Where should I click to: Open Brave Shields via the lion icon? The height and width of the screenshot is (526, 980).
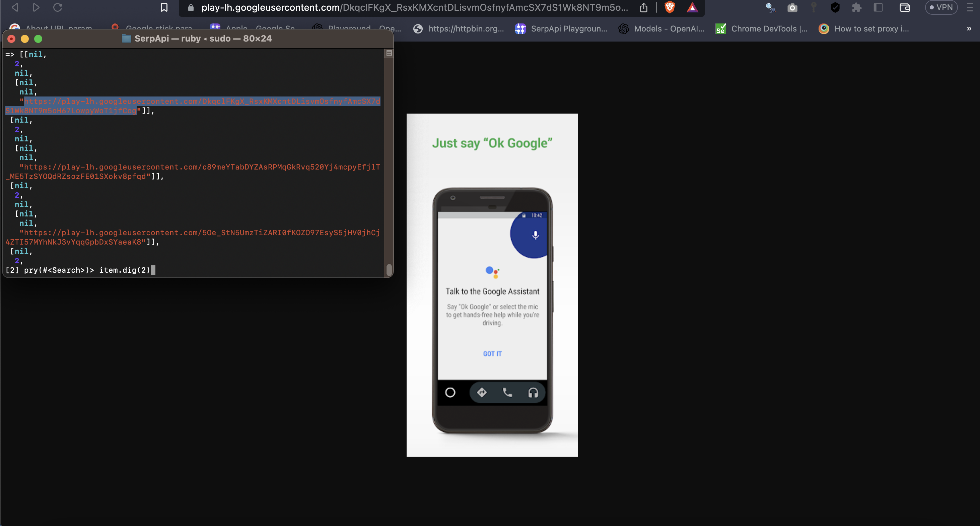670,8
